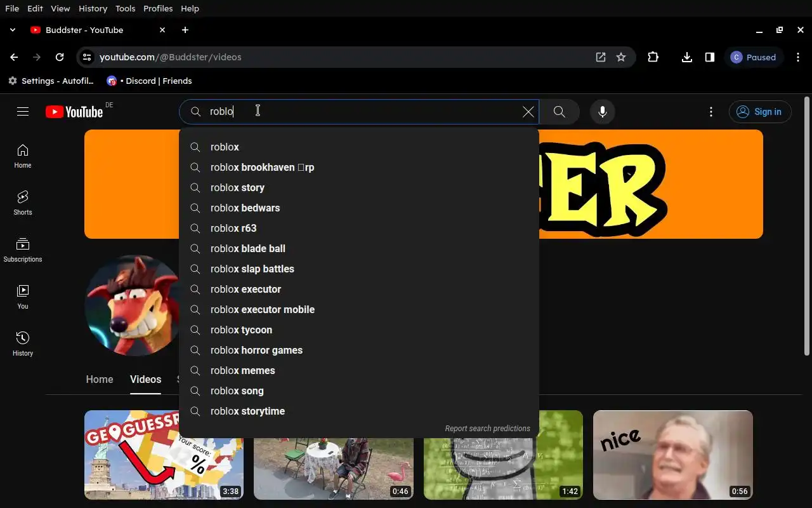Viewport: 812px width, 508px height.
Task: Select "roblox story" suggestion
Action: (359, 187)
